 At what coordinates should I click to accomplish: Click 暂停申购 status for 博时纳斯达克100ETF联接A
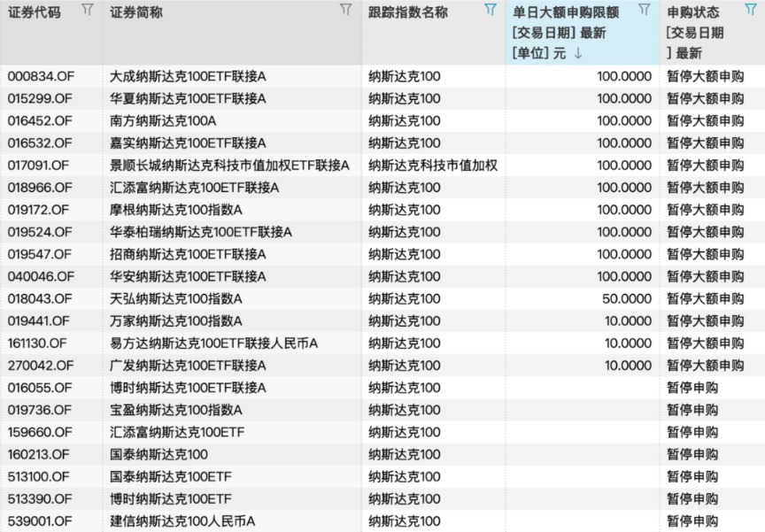coord(692,388)
